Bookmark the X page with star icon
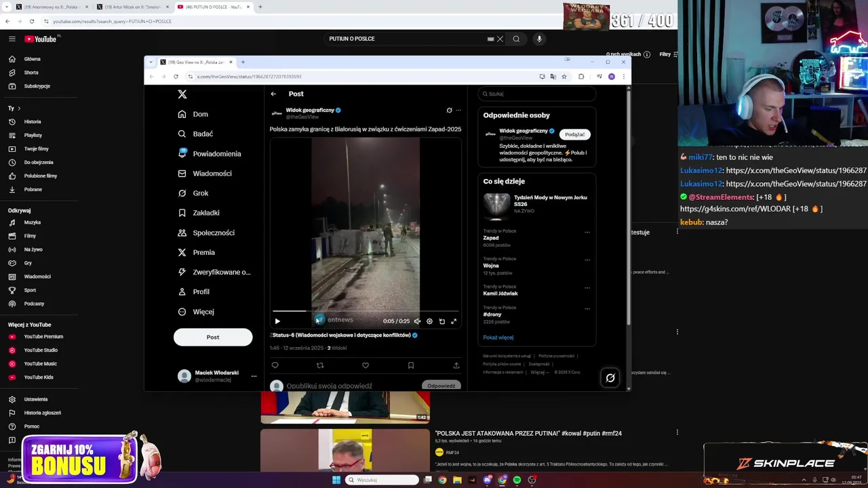The height and width of the screenshot is (488, 868). click(564, 77)
